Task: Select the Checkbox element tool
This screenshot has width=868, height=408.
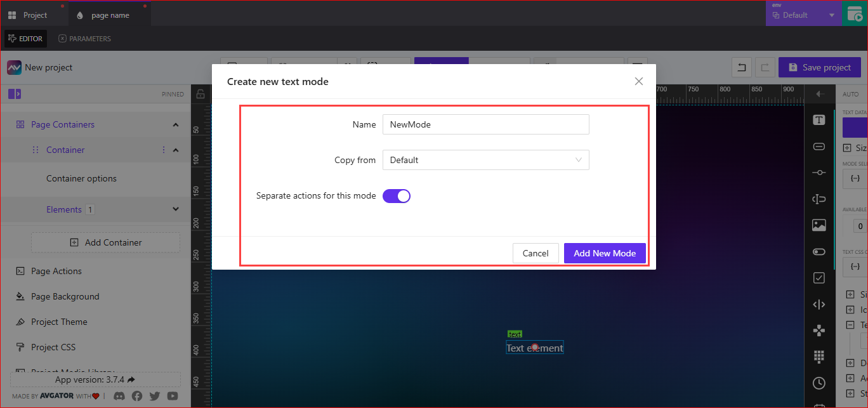Action: click(x=819, y=277)
